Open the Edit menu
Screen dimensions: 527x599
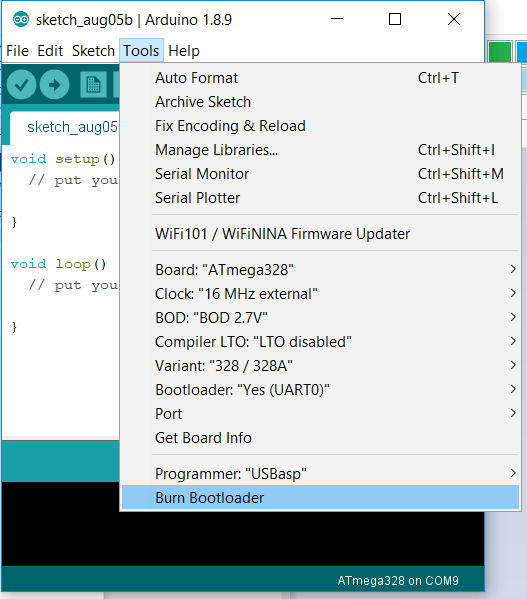[x=50, y=51]
